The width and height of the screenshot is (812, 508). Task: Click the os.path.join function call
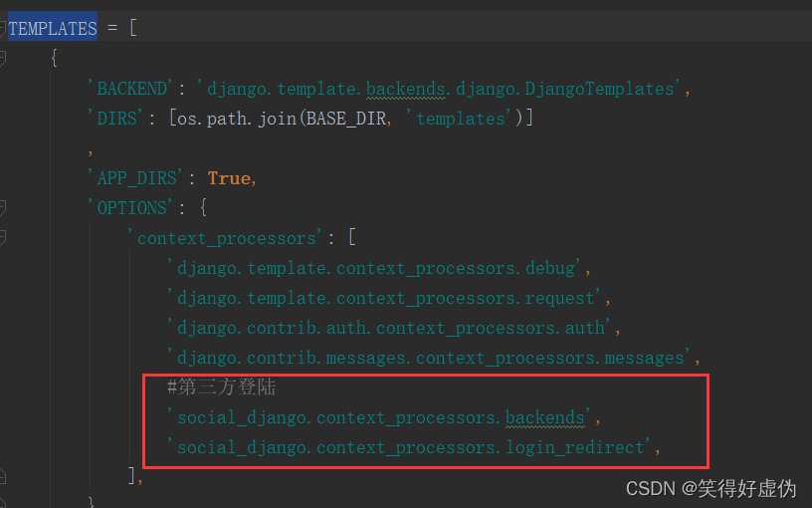point(237,119)
